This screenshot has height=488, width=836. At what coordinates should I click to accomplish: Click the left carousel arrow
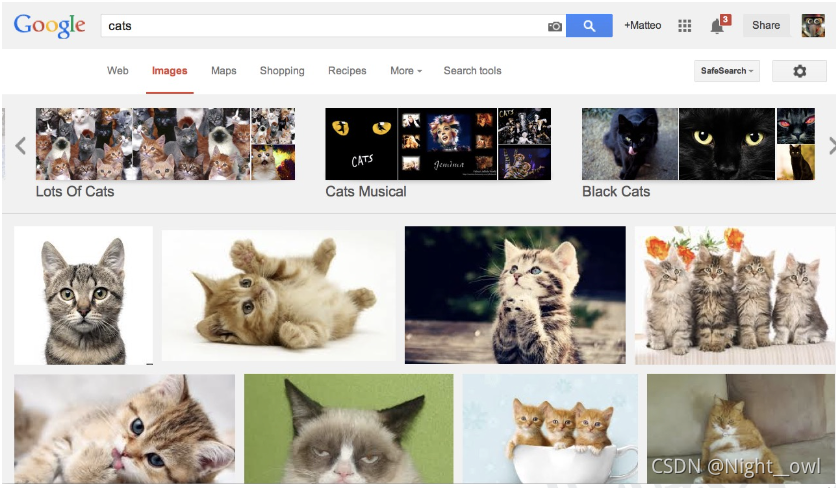point(20,145)
